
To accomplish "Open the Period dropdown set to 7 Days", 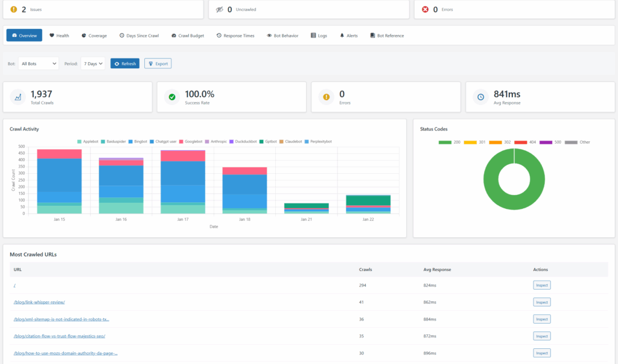I will click(92, 62).
